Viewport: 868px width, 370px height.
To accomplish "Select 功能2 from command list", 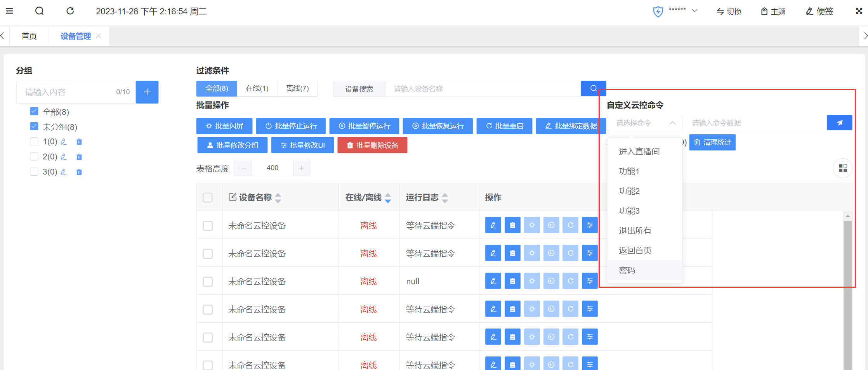I will pos(645,191).
